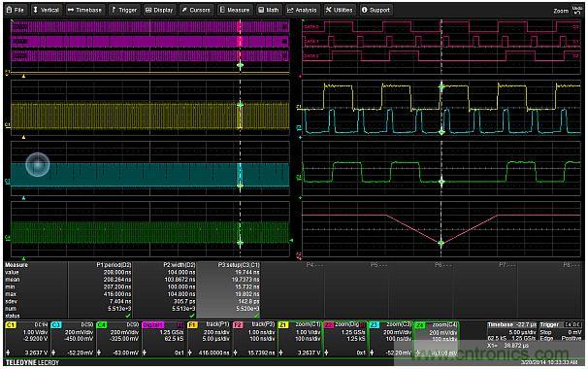This screenshot has width=588, height=369.
Task: Select the C1 channel descriptor box
Action: 27,339
